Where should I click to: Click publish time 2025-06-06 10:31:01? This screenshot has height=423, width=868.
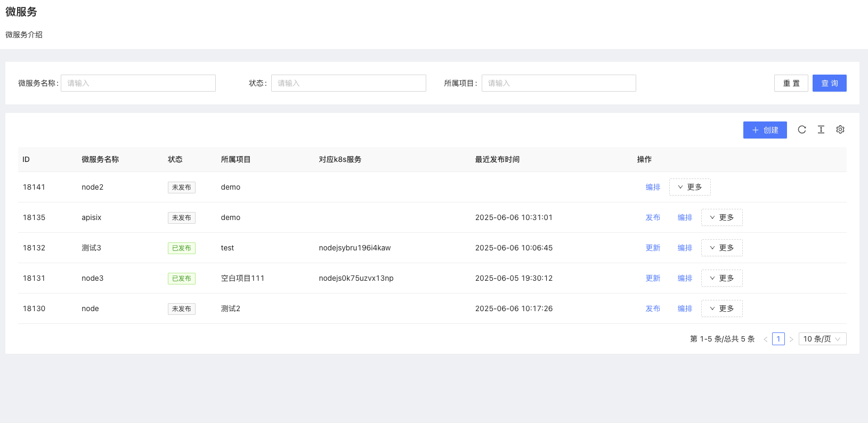tap(514, 217)
